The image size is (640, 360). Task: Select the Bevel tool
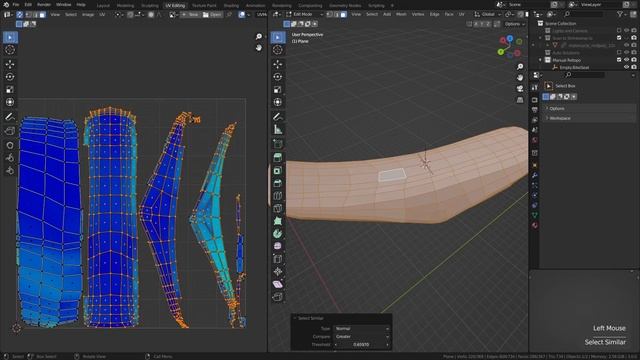coord(278,183)
